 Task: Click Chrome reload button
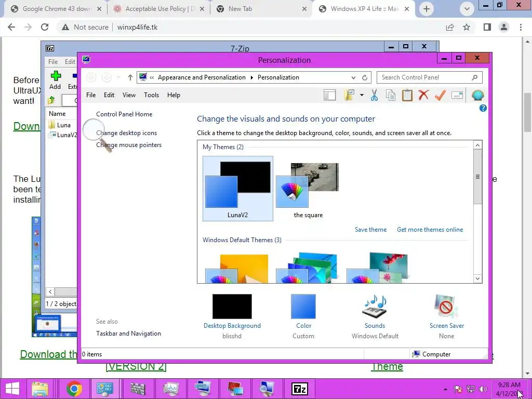(45, 27)
